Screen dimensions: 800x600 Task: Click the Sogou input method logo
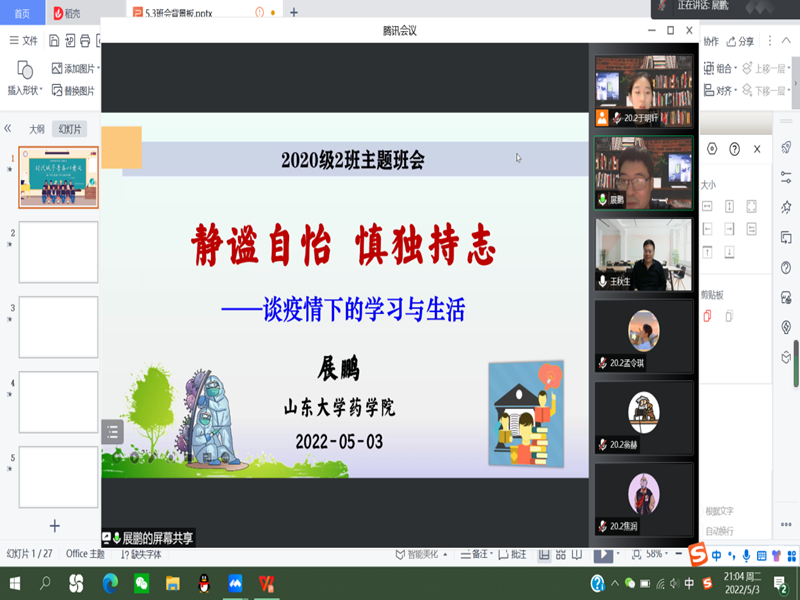click(x=697, y=555)
